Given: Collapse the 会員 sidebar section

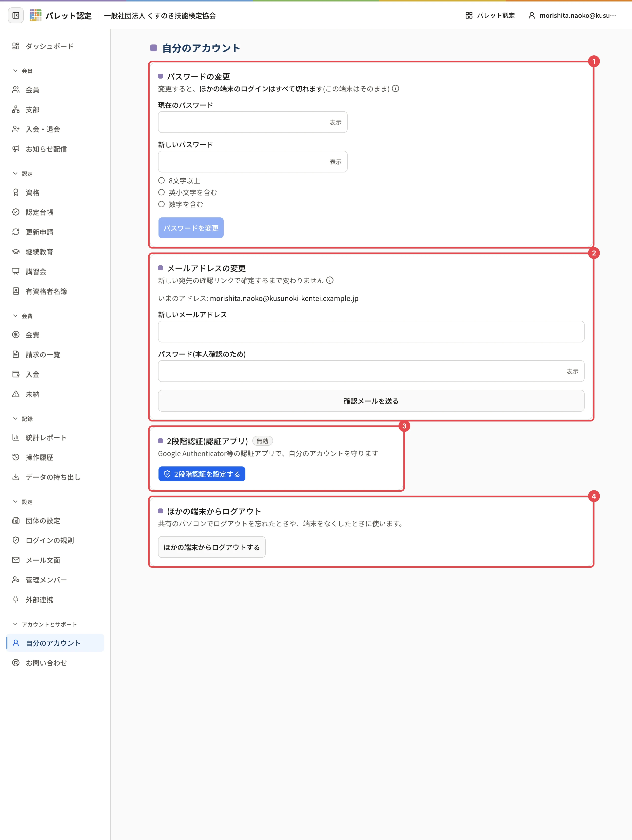Looking at the screenshot, I should click(x=23, y=71).
